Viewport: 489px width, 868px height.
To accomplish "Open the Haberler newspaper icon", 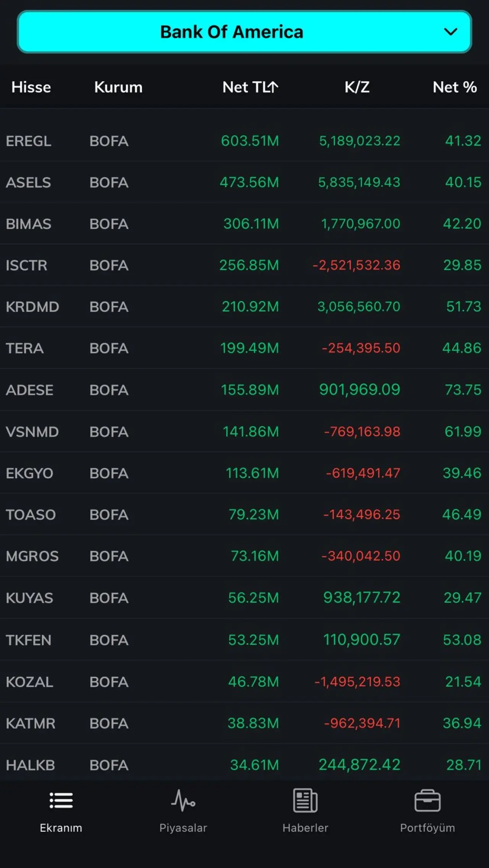I will tap(305, 800).
